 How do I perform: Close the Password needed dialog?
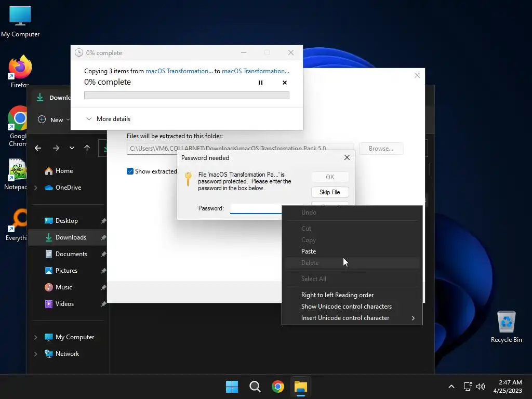point(347,157)
